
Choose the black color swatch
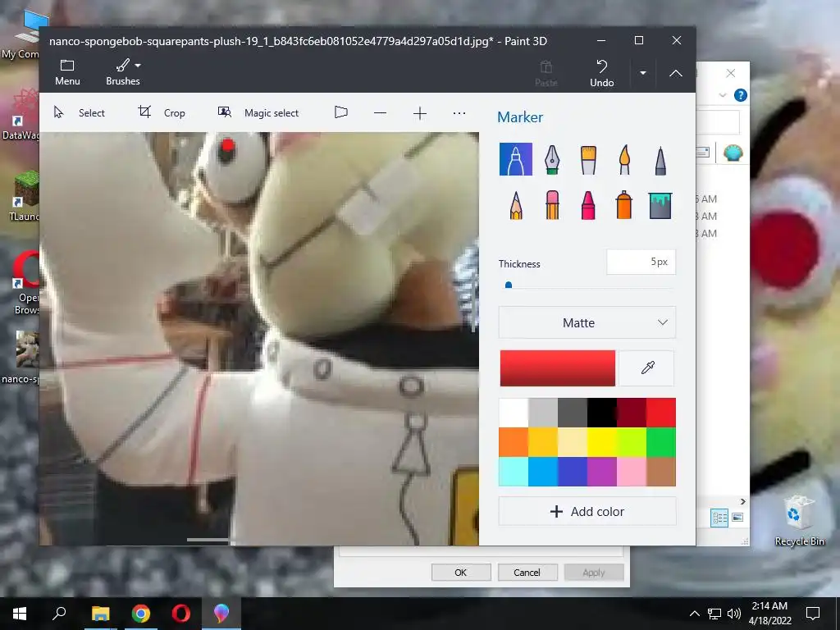(601, 413)
